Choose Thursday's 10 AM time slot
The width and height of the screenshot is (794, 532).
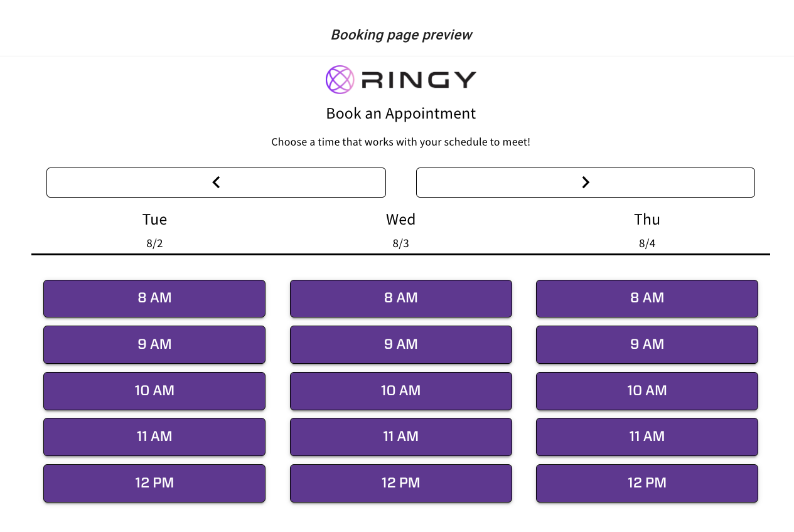click(647, 391)
